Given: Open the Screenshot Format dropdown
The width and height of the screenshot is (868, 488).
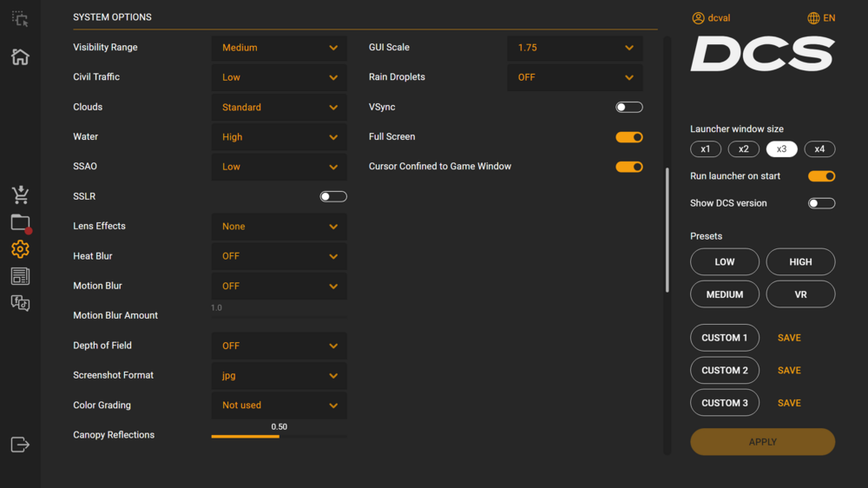Looking at the screenshot, I should [279, 376].
